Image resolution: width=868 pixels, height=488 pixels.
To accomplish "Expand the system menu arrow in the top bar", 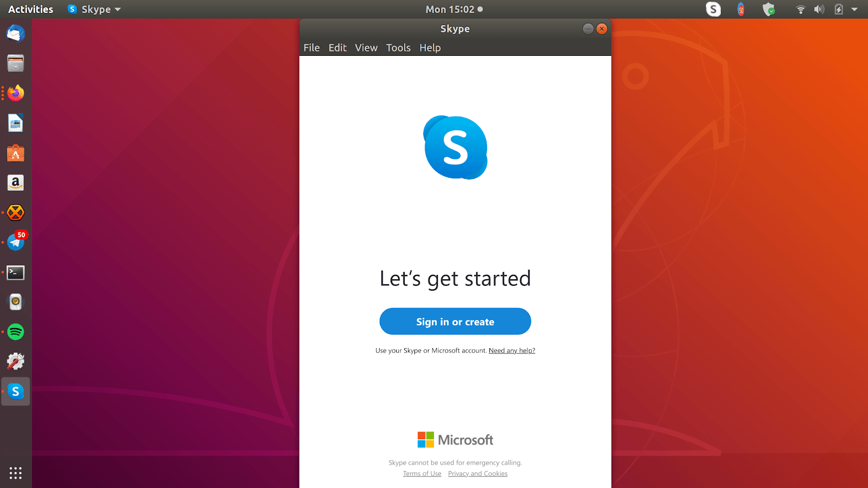I will [x=854, y=9].
